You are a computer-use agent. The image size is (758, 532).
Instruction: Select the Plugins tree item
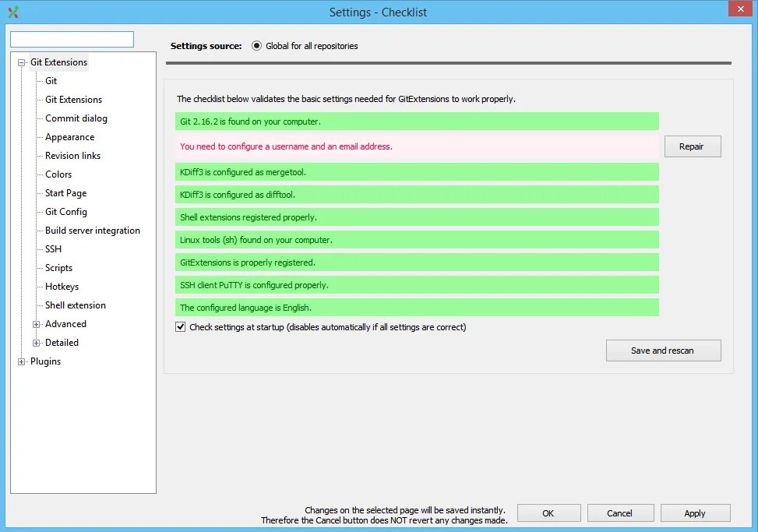(x=45, y=362)
